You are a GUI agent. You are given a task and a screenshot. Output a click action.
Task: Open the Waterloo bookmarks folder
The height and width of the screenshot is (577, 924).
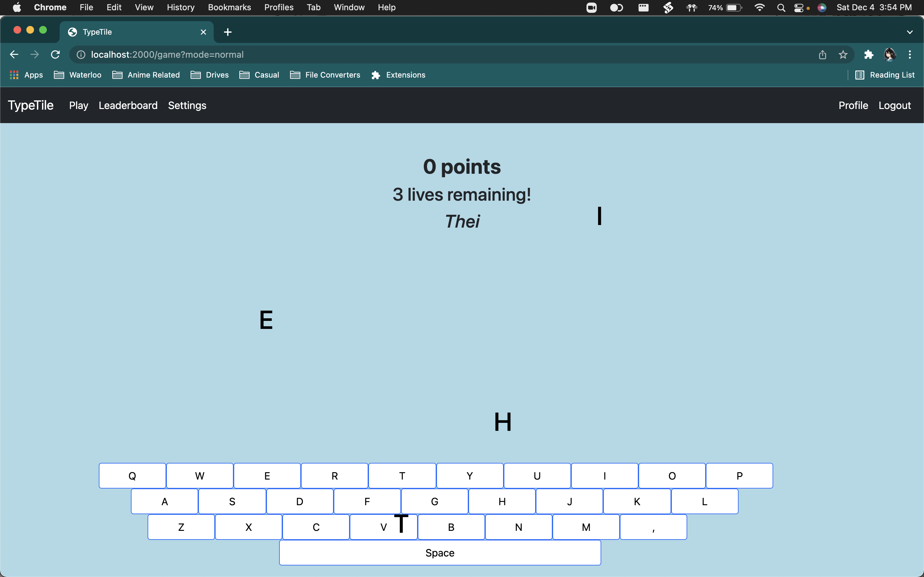click(x=78, y=75)
